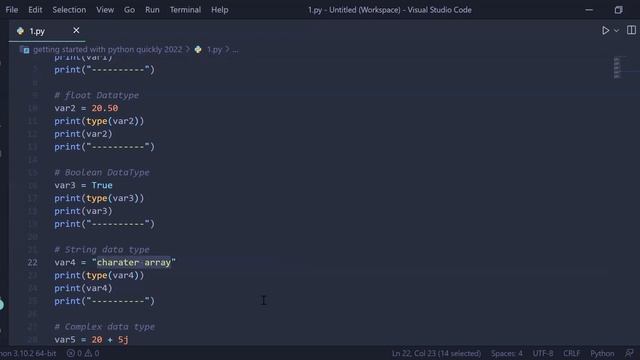Click the errors count icon in status bar
Viewport: 640px width, 360px height.
(x=71, y=353)
